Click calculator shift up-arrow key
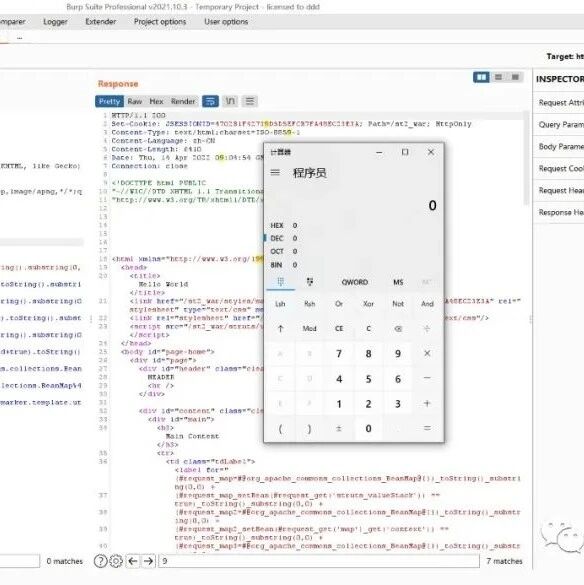The width and height of the screenshot is (584, 585). click(280, 329)
